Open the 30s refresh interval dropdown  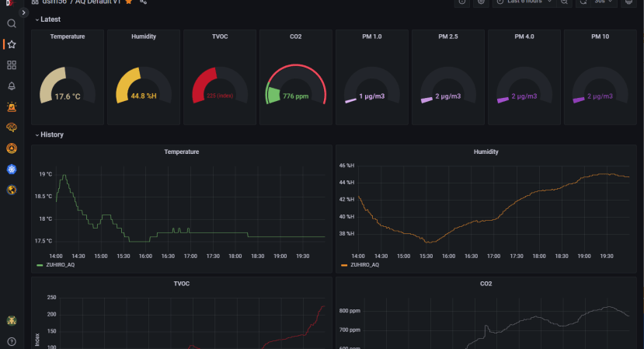click(x=604, y=2)
